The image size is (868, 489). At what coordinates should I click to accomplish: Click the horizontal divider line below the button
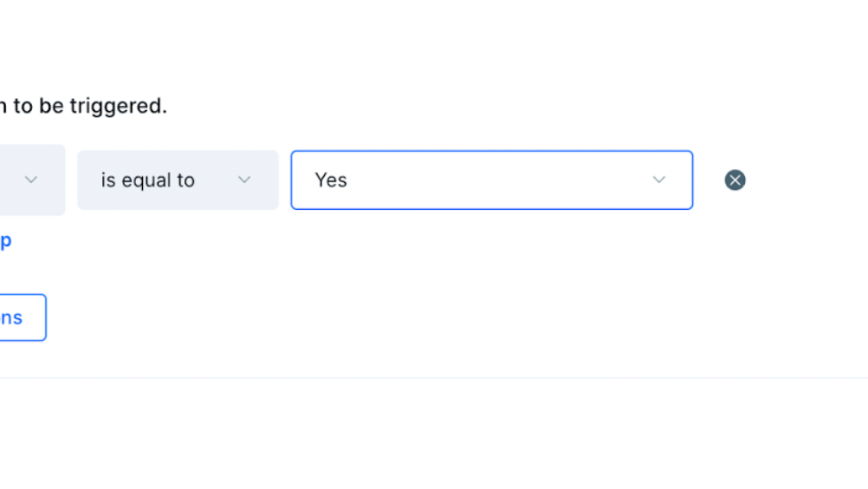pyautogui.click(x=433, y=378)
